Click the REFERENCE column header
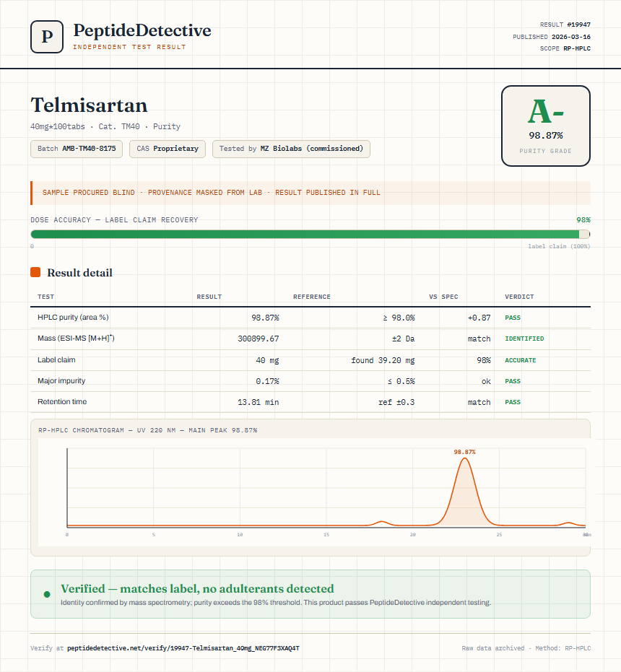The height and width of the screenshot is (672, 621). click(x=312, y=297)
